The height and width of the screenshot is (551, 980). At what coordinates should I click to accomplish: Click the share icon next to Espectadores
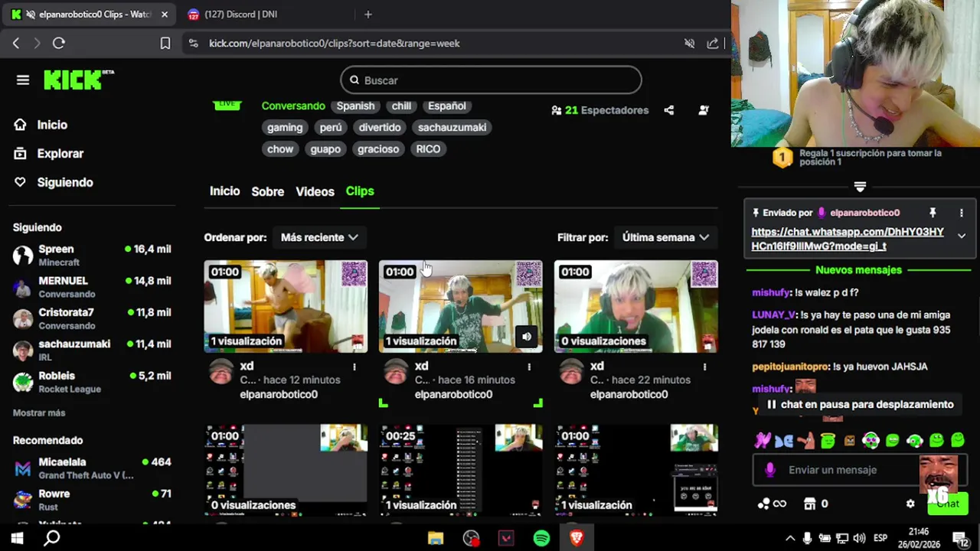coord(669,110)
